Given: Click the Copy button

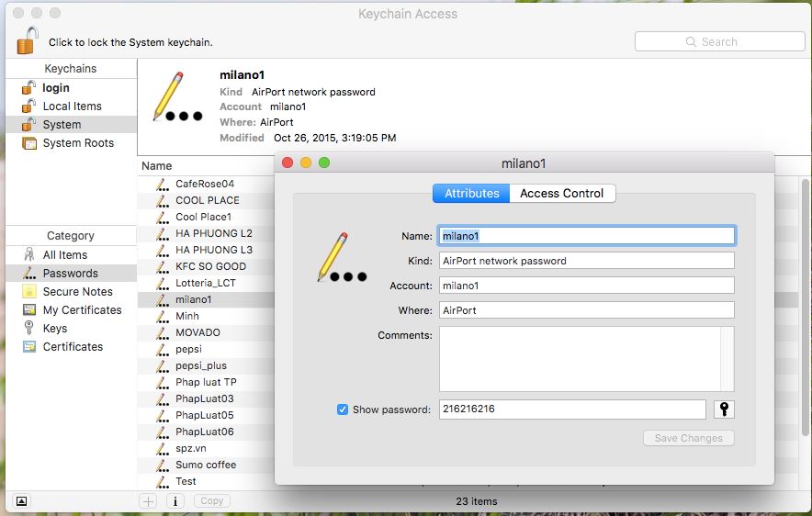Looking at the screenshot, I should pyautogui.click(x=212, y=501).
